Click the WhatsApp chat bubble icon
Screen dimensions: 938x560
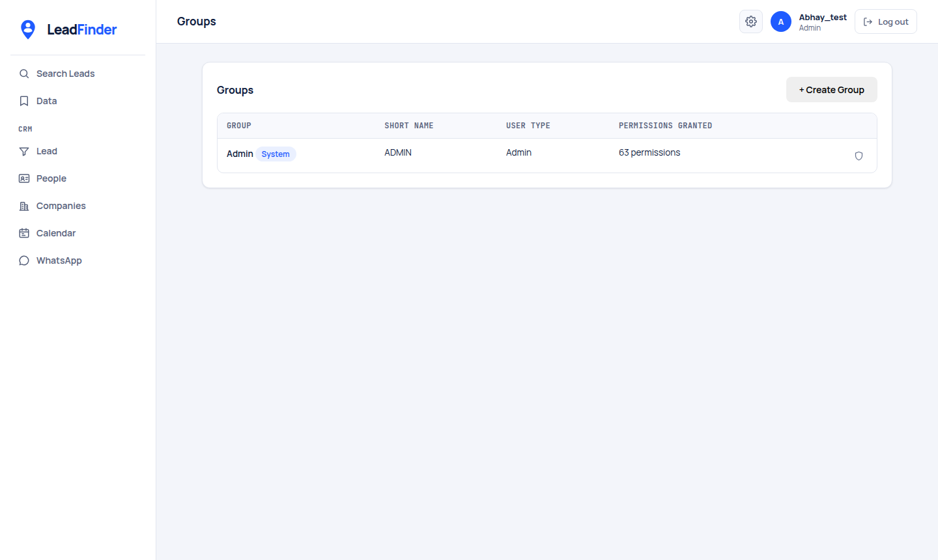click(x=24, y=260)
